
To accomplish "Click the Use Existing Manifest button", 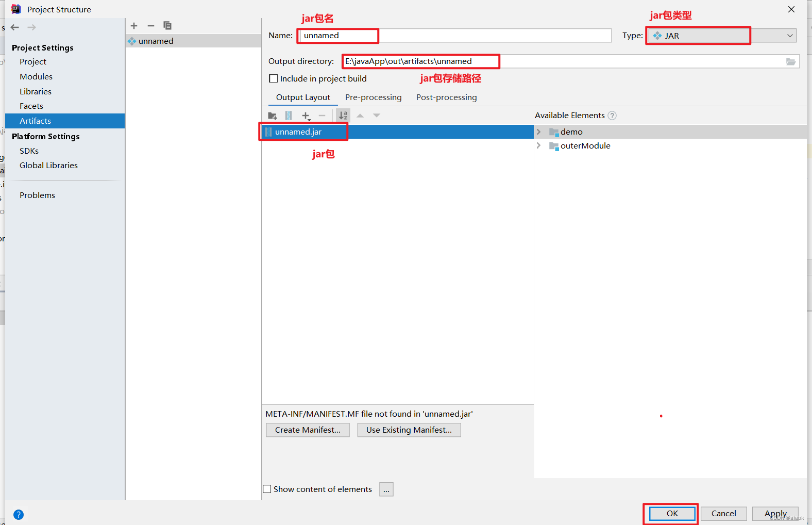I will click(409, 430).
